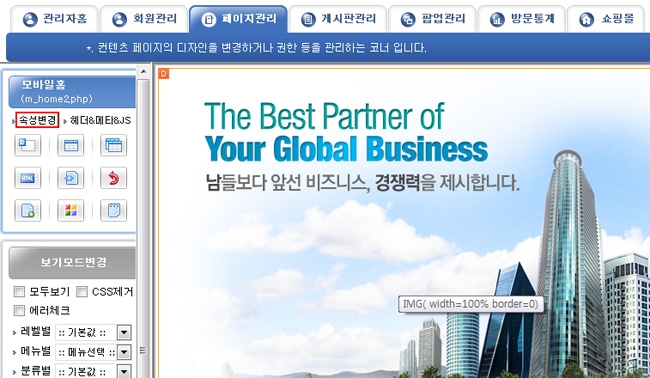Click the 속성변경 link

37,120
